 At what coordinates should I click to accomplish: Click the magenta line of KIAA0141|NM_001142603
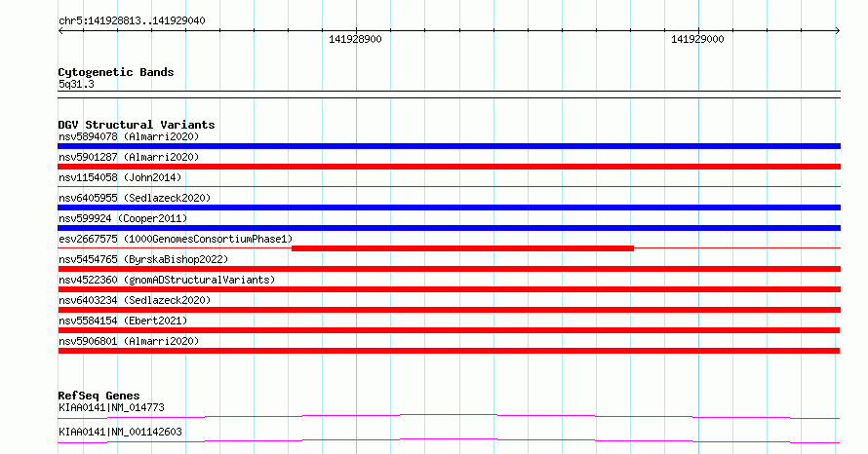click(x=449, y=440)
